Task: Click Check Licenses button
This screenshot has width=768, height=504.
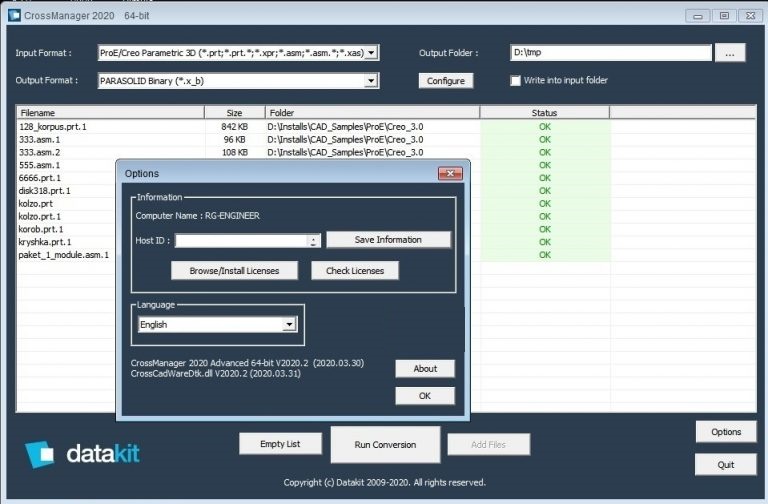Action: click(x=355, y=270)
